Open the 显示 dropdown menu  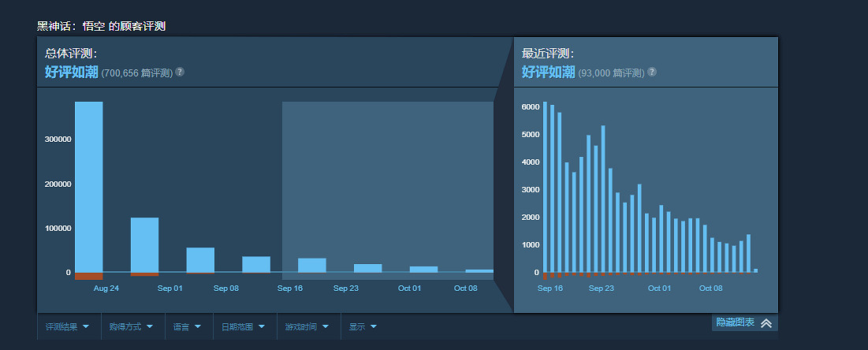coord(363,326)
